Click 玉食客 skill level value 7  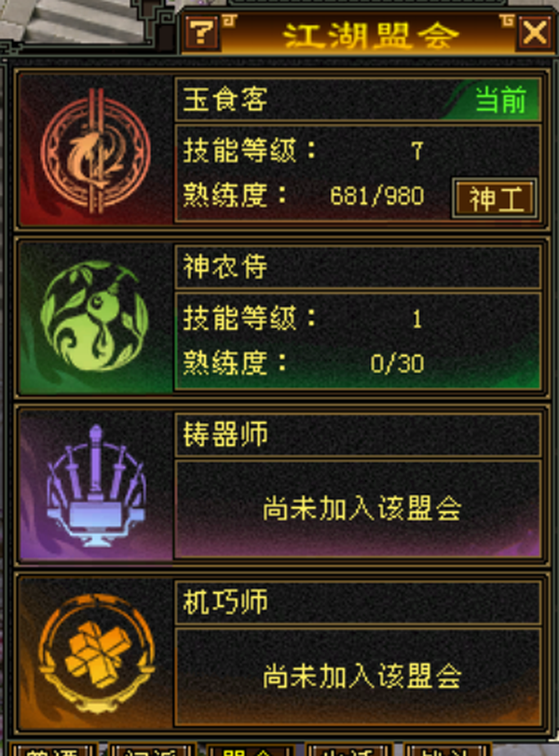(417, 151)
